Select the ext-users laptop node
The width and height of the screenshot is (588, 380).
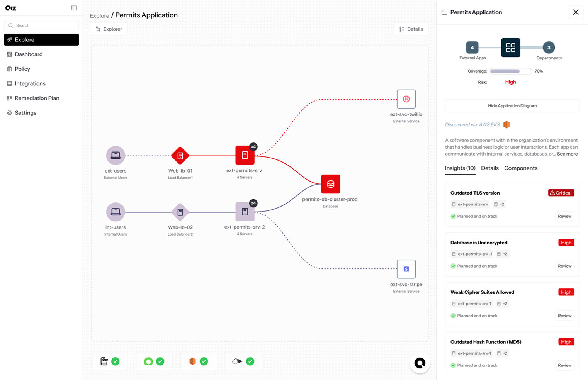[x=116, y=156]
